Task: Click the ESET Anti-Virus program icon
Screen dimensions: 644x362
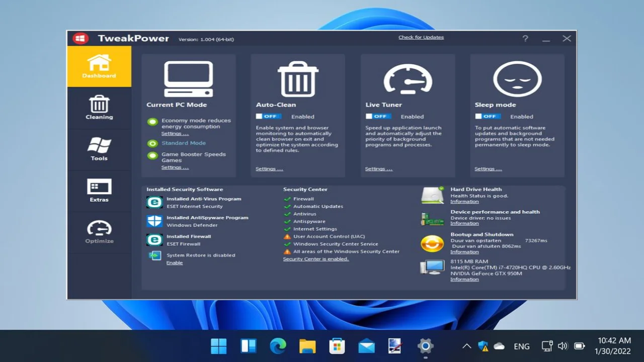Action: 154,202
